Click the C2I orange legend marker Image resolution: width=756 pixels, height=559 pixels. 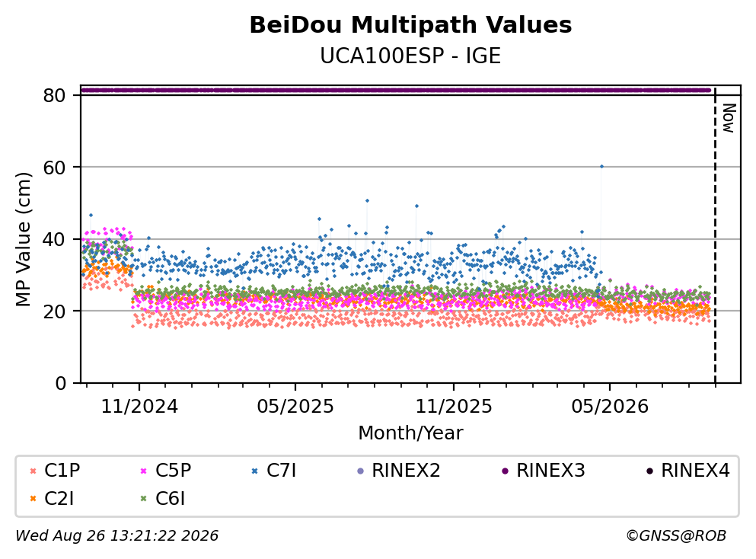click(x=33, y=499)
